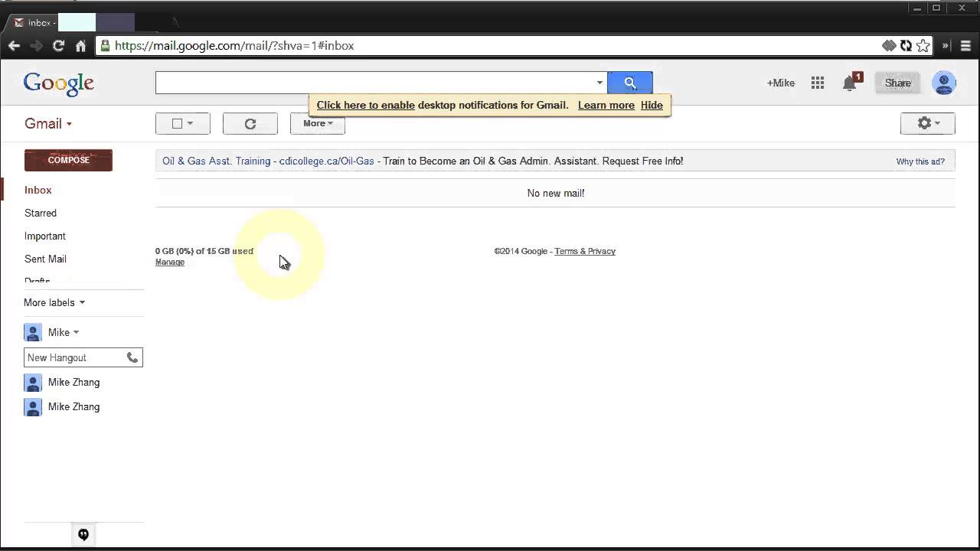The image size is (980, 551).
Task: Click the +Mike link
Action: click(781, 83)
